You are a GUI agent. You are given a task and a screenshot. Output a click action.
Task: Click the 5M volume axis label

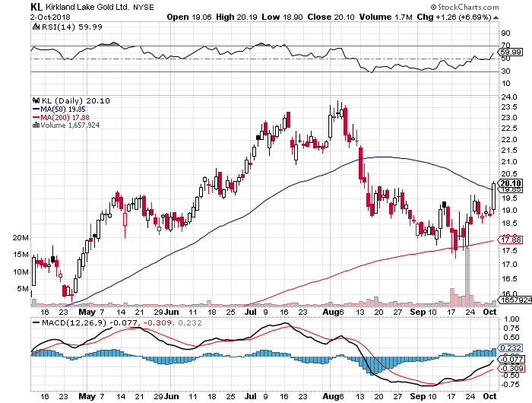coord(23,289)
